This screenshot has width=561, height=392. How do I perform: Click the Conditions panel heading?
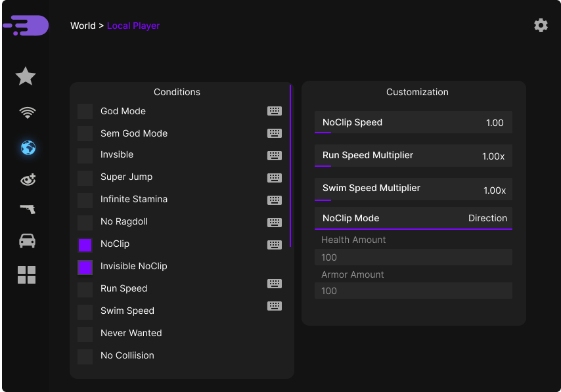click(177, 92)
